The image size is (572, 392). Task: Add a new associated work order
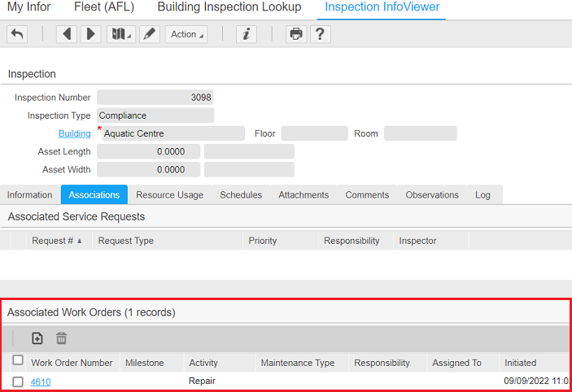coord(37,338)
